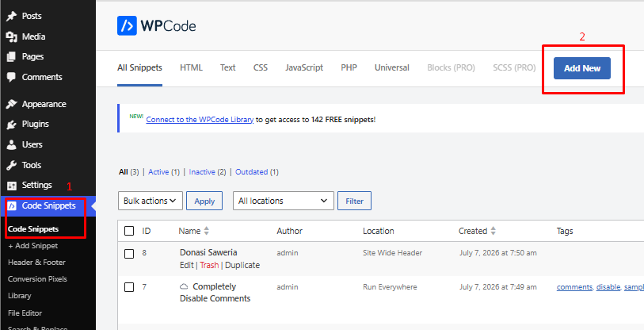Open the Connect to the WPCode Library link
The height and width of the screenshot is (330, 644).
click(x=200, y=120)
